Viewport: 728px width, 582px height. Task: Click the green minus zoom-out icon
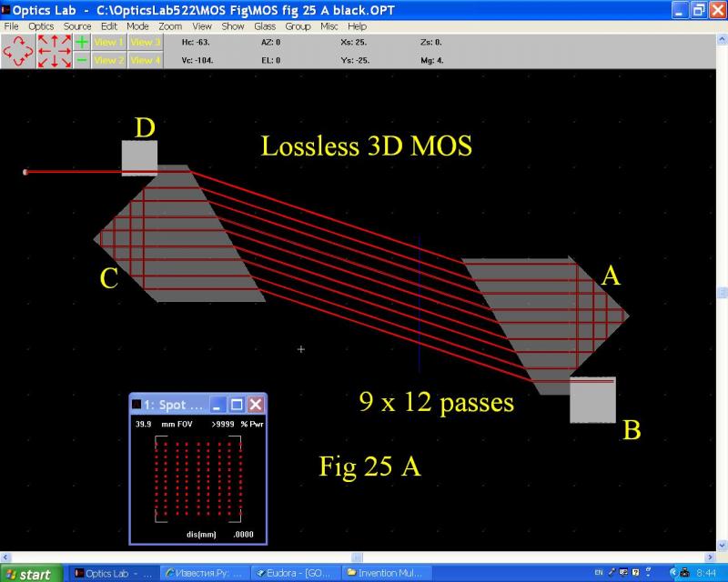[82, 60]
